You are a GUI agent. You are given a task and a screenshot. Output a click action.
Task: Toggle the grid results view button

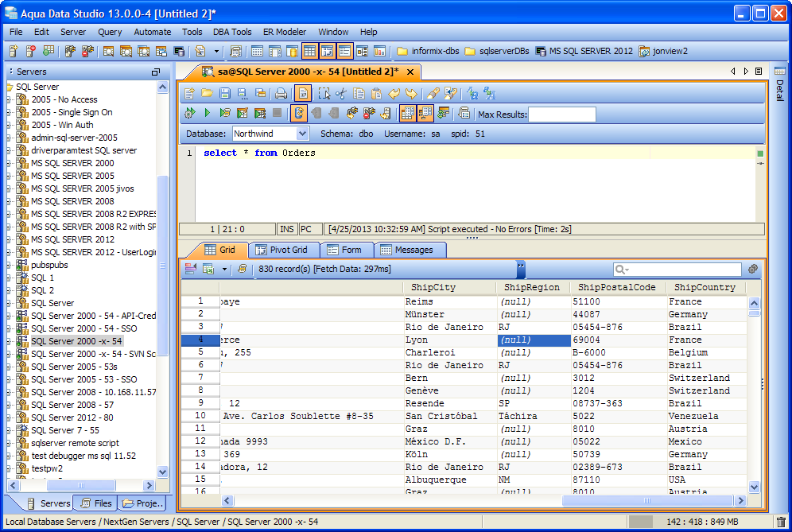408,113
